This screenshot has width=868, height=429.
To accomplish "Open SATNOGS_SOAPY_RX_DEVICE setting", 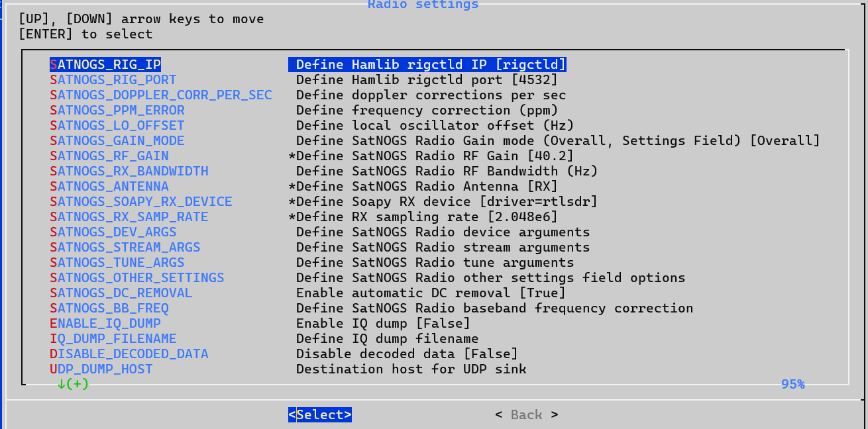I will point(141,202).
